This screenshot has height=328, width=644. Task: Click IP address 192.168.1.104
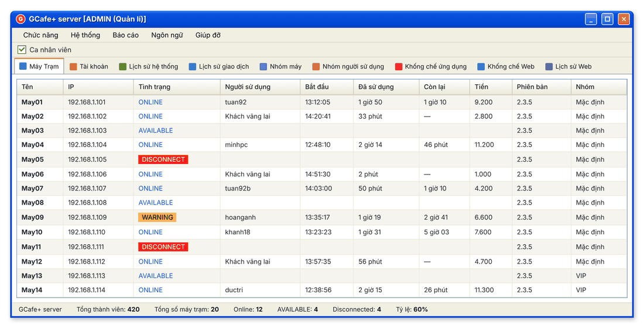pyautogui.click(x=87, y=145)
